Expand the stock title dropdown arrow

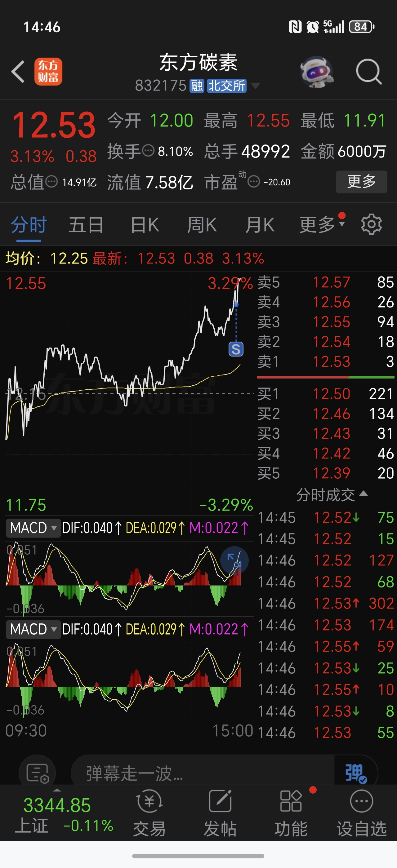[256, 86]
